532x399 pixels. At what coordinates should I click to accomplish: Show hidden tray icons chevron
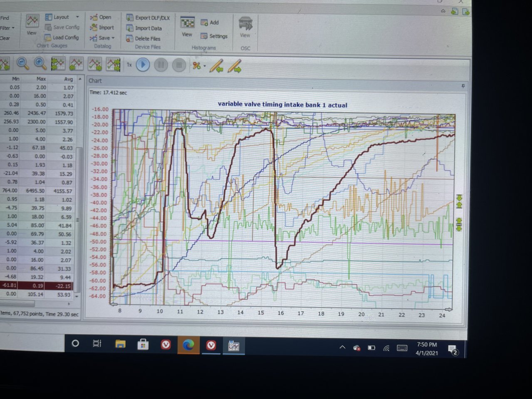pyautogui.click(x=342, y=347)
